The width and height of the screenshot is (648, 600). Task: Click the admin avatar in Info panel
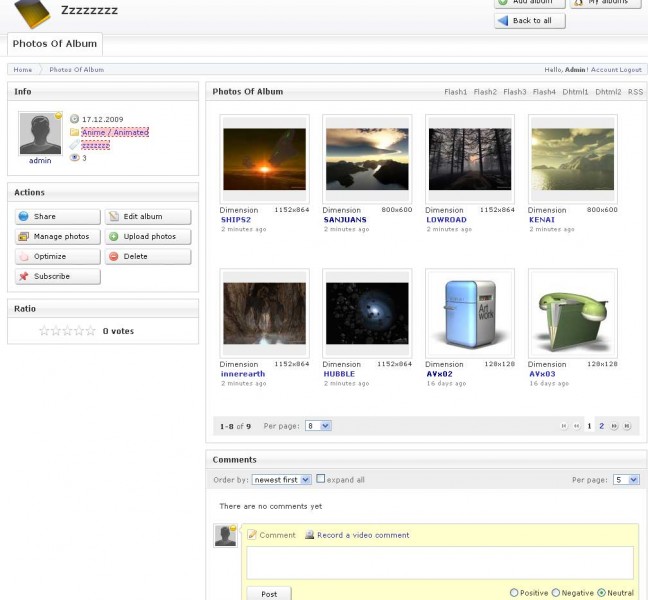(x=40, y=133)
